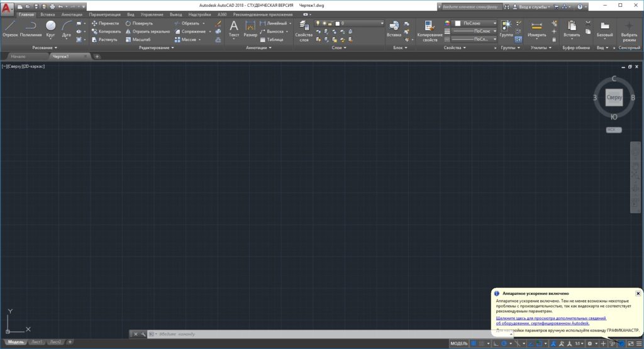Screen dimensions: 644x349
Task: Click the Вставить (paste) clipboard icon
Action: [x=572, y=29]
